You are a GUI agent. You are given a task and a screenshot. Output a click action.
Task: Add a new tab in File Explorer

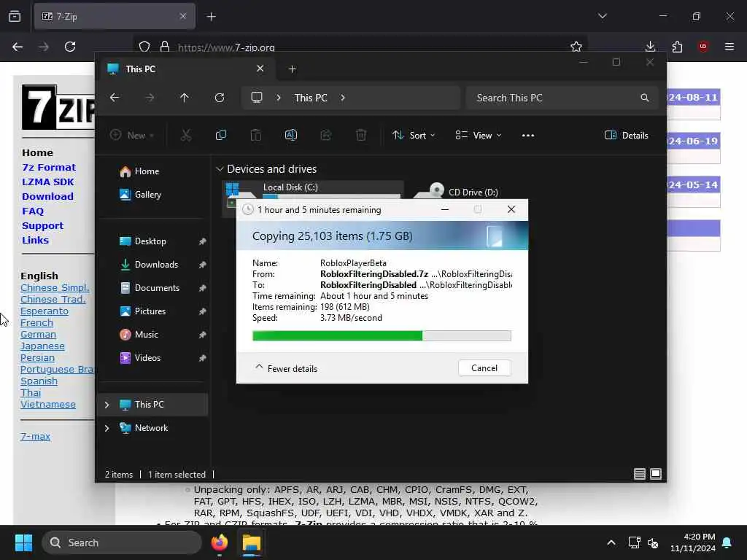tap(292, 69)
